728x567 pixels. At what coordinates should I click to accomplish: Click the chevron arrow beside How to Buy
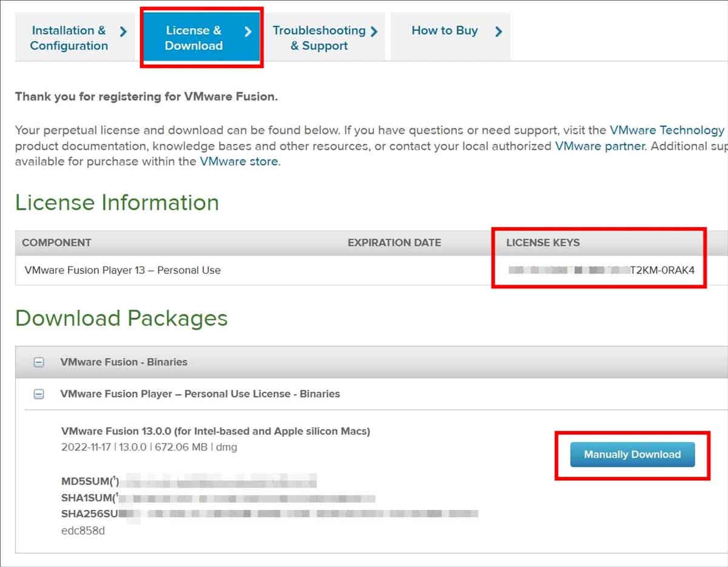tap(499, 31)
